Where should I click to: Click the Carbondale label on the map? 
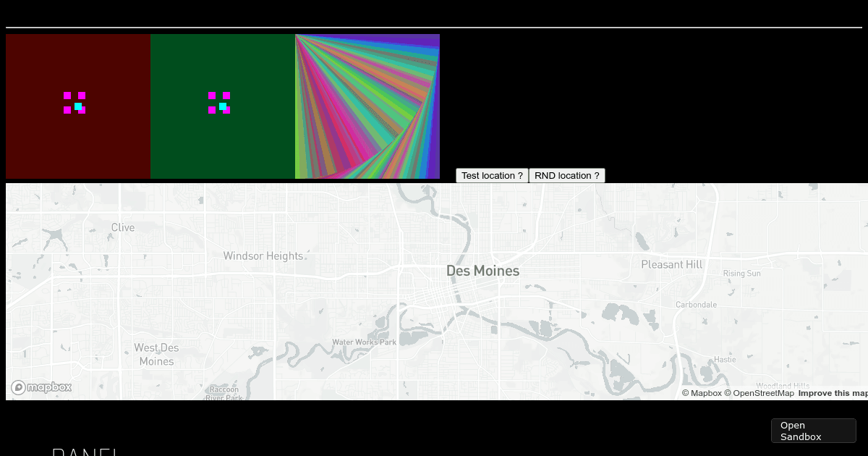[x=696, y=305]
